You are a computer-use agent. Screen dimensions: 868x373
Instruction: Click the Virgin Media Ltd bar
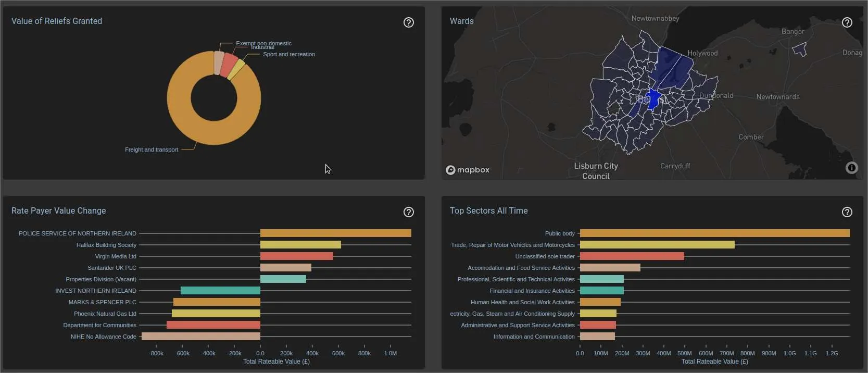297,256
